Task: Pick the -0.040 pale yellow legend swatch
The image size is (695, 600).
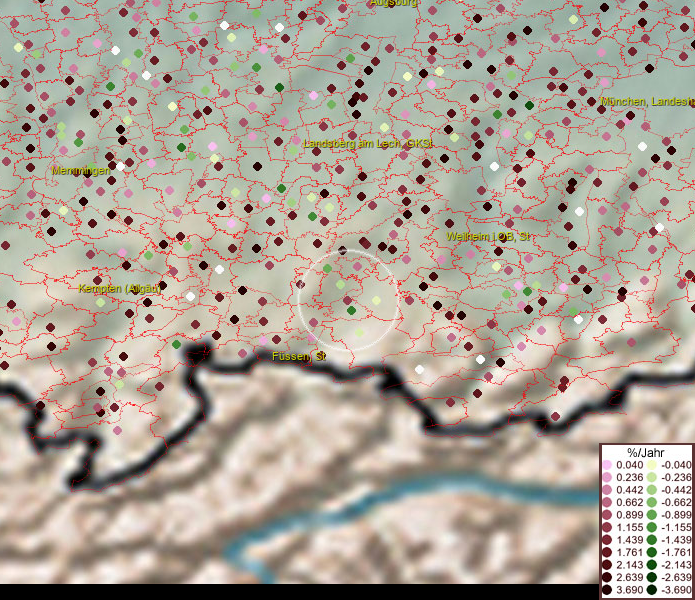Action: [652, 465]
